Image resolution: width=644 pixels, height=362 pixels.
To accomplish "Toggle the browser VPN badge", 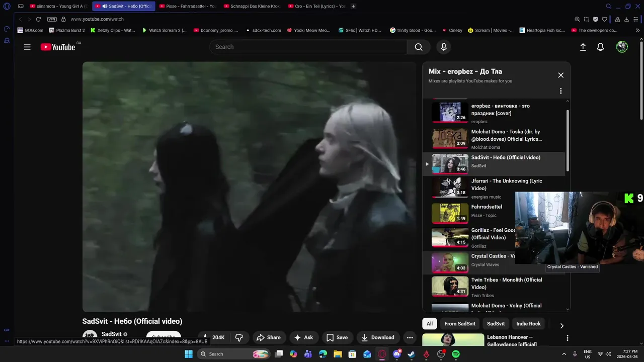I will pyautogui.click(x=52, y=19).
